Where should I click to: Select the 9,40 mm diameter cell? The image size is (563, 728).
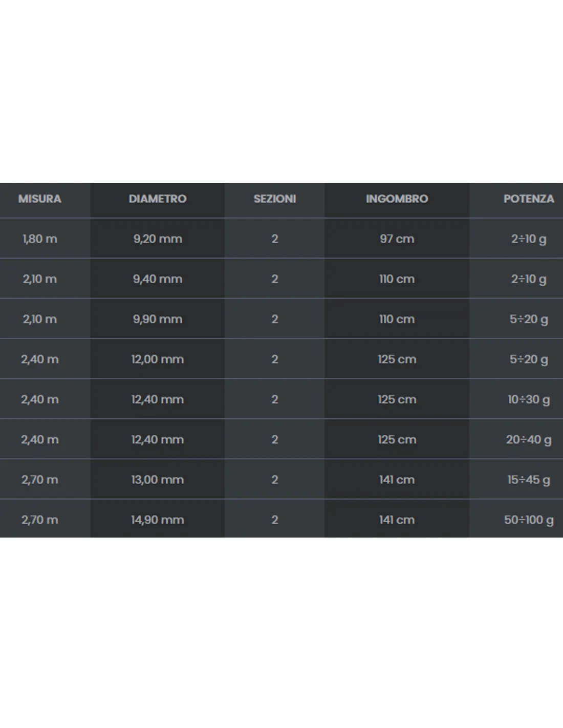[158, 279]
